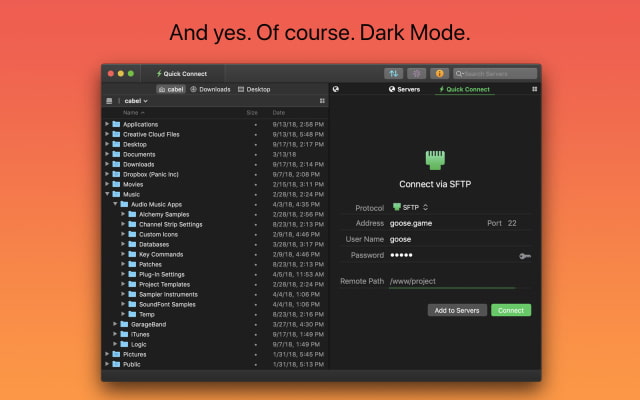Collapse the Audio Music Apps folder
Viewport: 640px width, 400px height.
(x=115, y=204)
